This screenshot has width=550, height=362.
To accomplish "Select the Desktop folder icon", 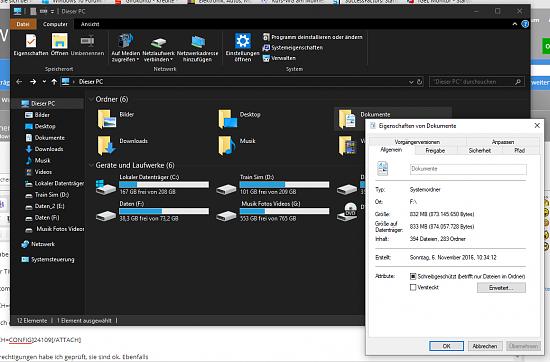I will (x=227, y=119).
